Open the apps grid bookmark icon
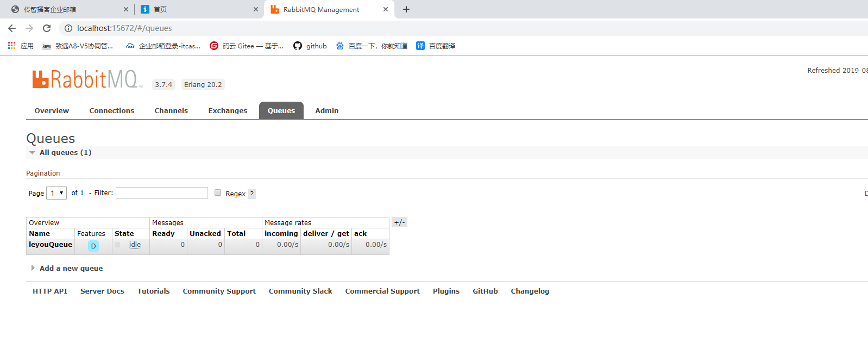This screenshot has width=868, height=342. 12,46
